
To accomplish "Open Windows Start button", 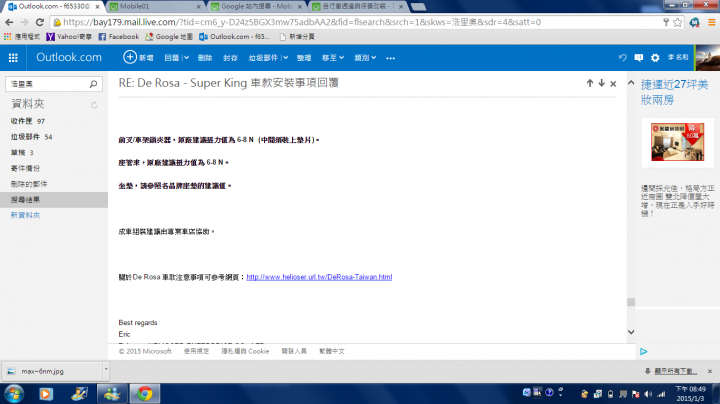I will (14, 394).
